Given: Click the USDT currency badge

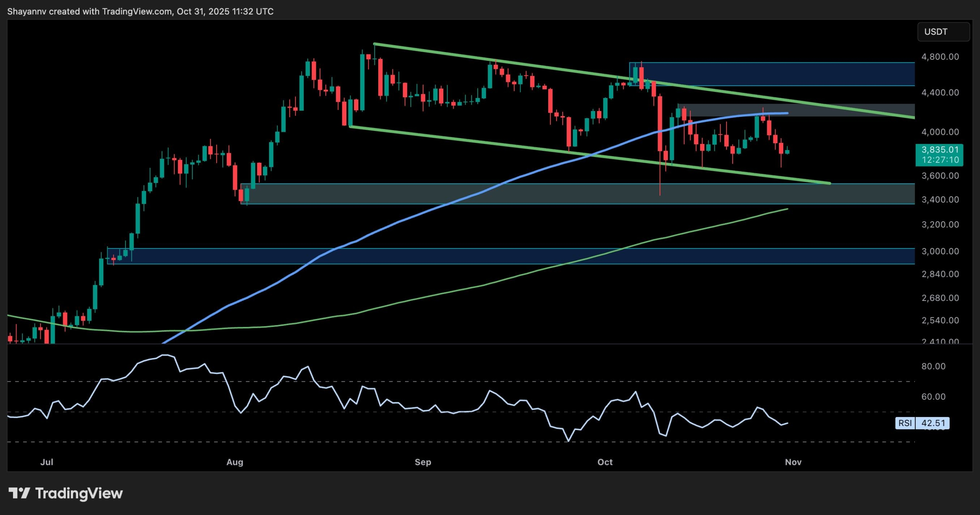Looking at the screenshot, I should click(943, 32).
